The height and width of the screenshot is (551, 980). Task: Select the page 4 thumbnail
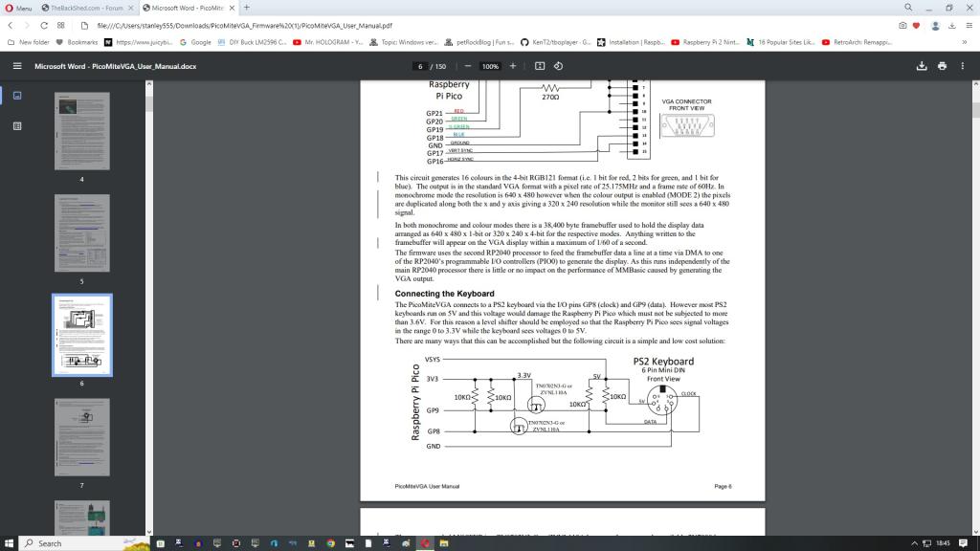[x=81, y=132]
